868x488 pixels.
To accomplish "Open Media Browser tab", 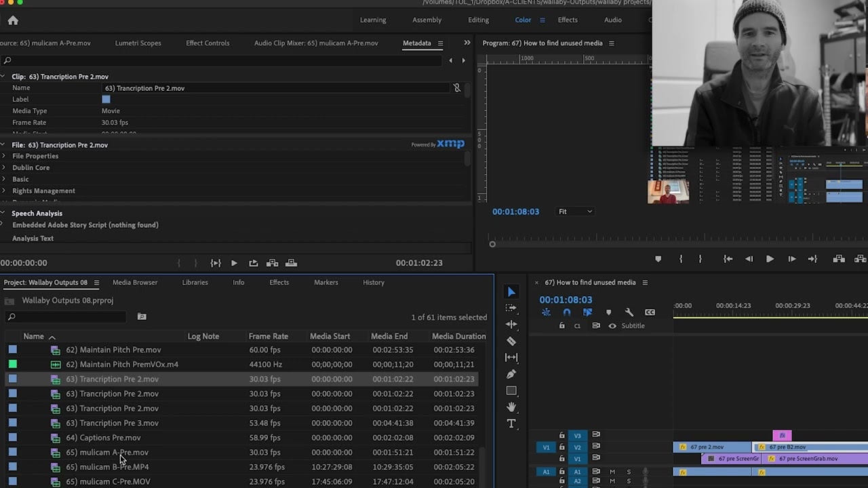I will click(x=135, y=282).
